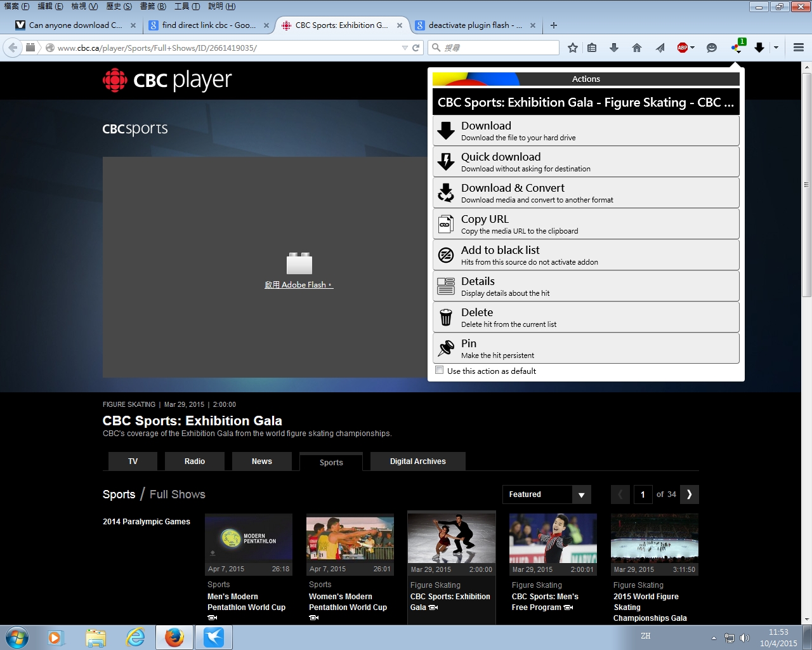Enable 'Use this action as default' checkbox
The height and width of the screenshot is (650, 812).
click(x=439, y=370)
